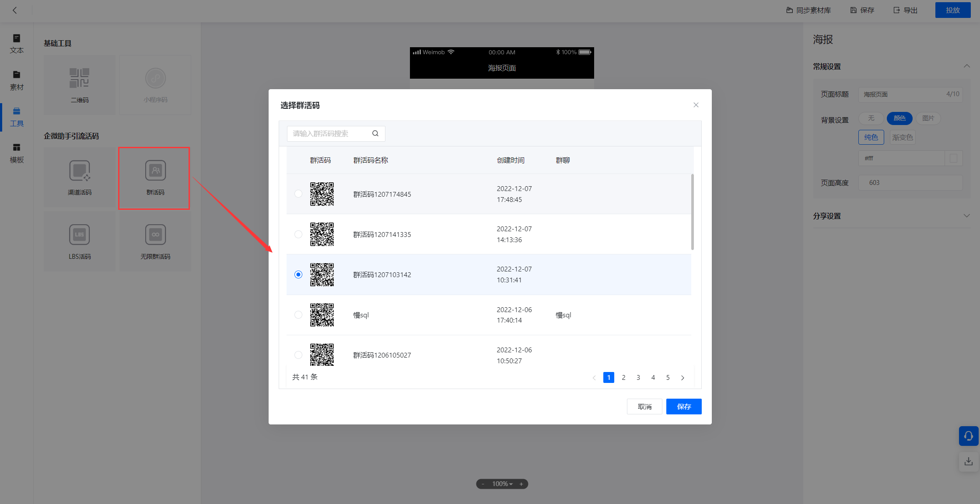Viewport: 980px width, 504px height.
Task: Click the 保存 item in the top bar
Action: 862,10
